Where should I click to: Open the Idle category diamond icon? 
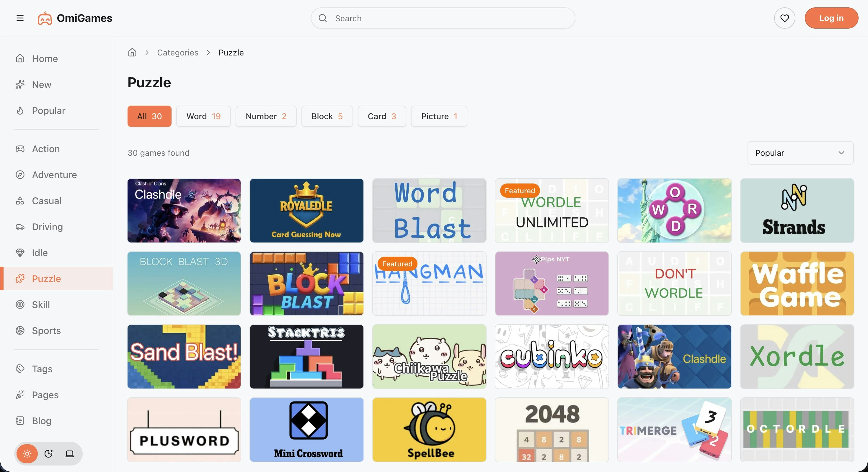[20, 253]
